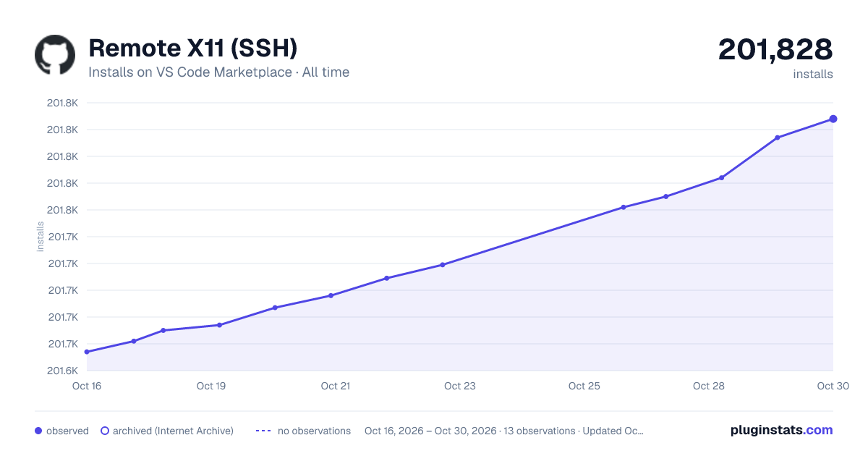Open the pluginstats.com link

click(x=782, y=430)
